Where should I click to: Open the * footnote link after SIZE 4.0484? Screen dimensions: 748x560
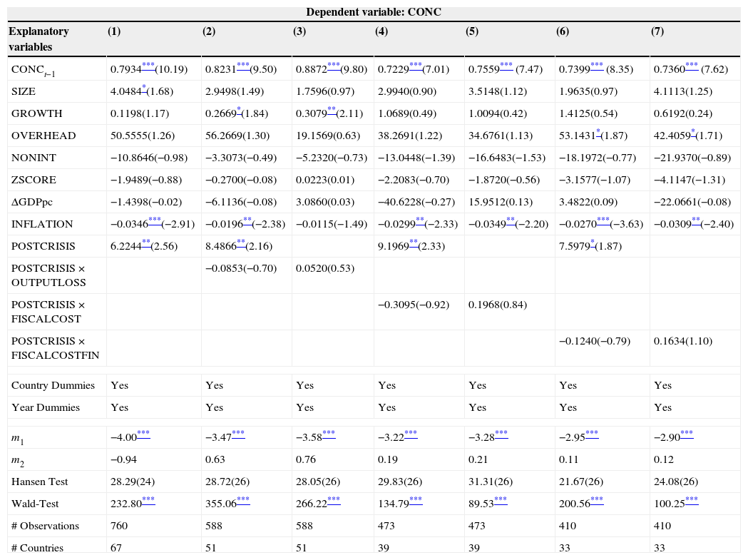coord(143,88)
